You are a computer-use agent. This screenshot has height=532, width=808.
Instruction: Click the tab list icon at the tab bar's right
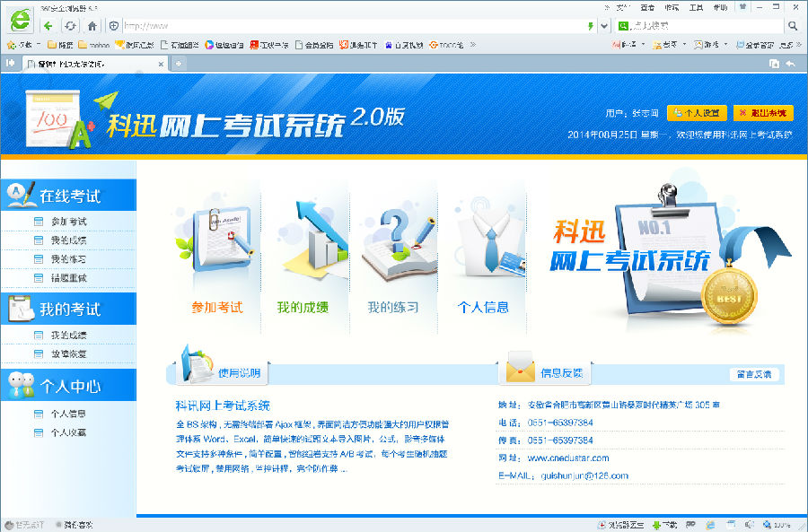click(774, 64)
